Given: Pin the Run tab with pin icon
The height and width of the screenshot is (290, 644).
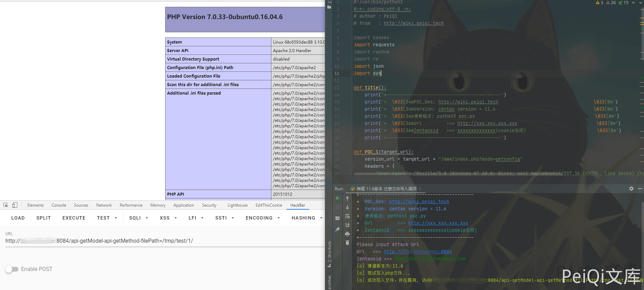Looking at the screenshot, I should [x=337, y=229].
